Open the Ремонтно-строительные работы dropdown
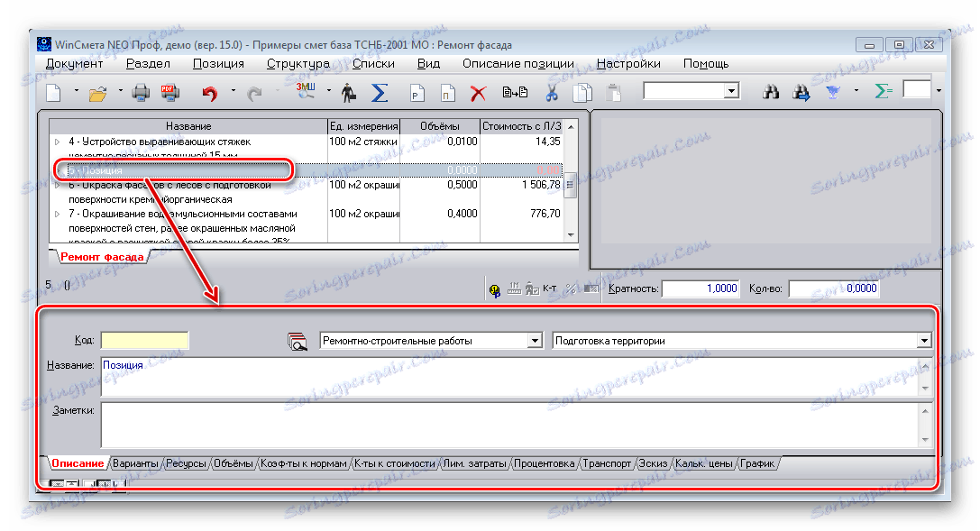Screen dimensions: 980x531 [x=535, y=341]
